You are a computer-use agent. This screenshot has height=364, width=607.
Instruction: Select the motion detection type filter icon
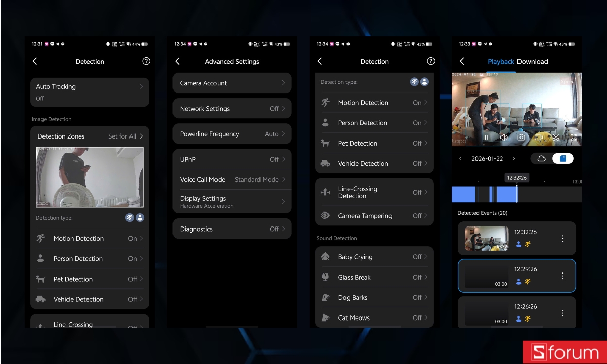point(414,81)
